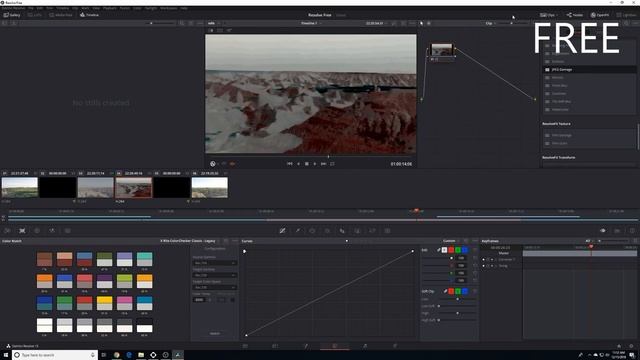Open the X-Rite ColorChecker chart dropdown

pos(189,241)
